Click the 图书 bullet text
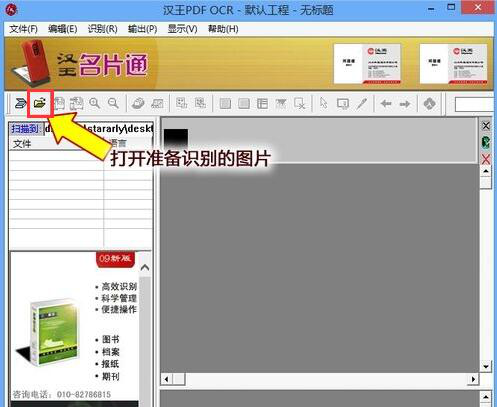 111,340
